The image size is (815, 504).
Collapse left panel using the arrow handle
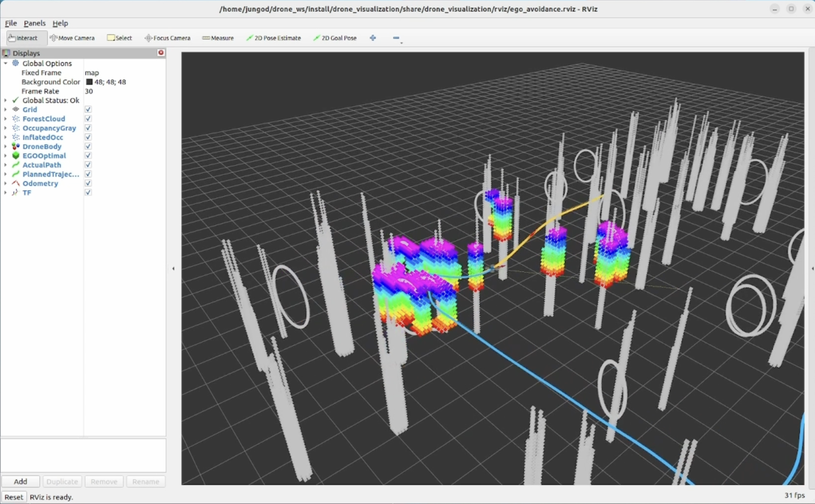click(173, 268)
